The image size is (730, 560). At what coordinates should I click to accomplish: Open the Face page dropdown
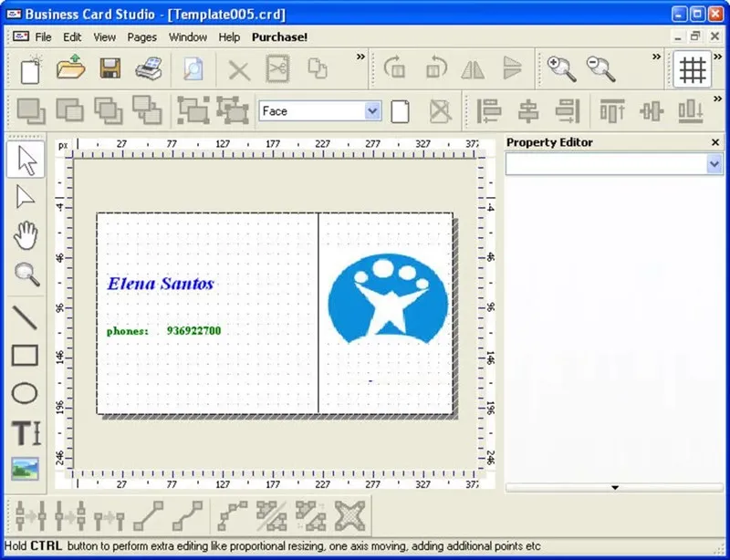pyautogui.click(x=371, y=109)
